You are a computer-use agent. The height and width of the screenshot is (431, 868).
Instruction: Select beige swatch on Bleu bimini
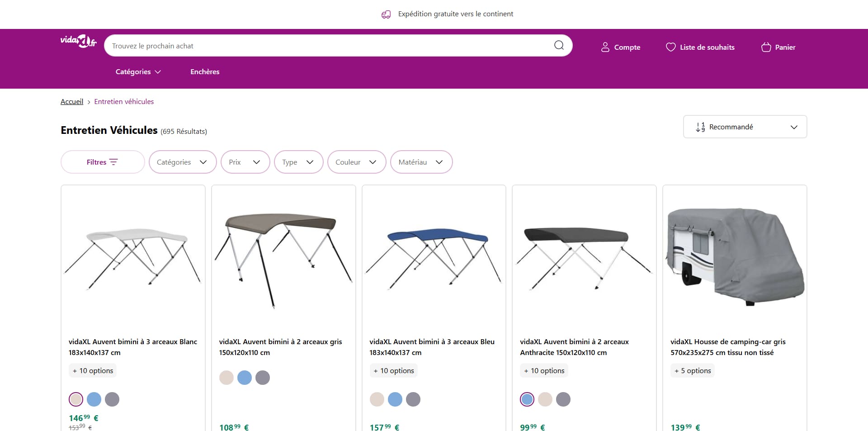(377, 399)
